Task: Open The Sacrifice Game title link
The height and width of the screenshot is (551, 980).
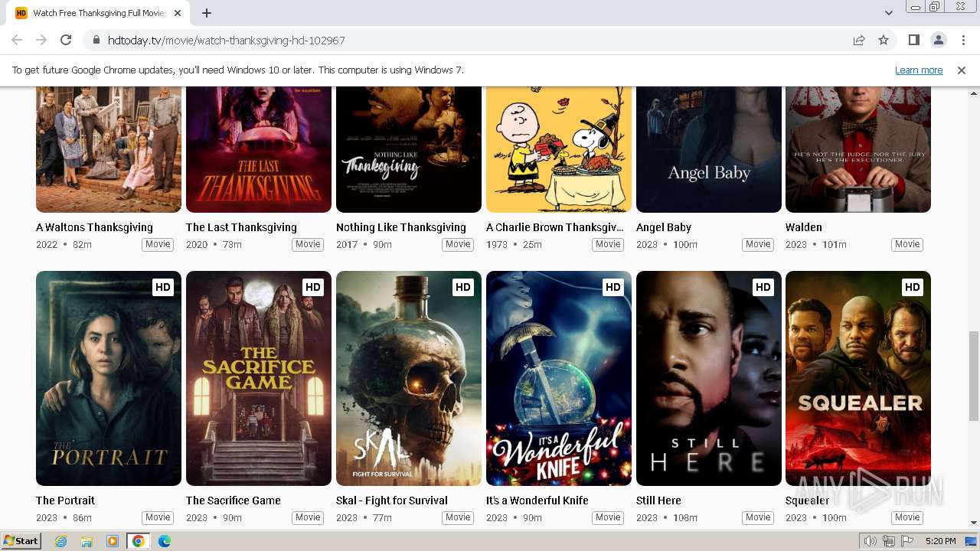Action: [234, 500]
